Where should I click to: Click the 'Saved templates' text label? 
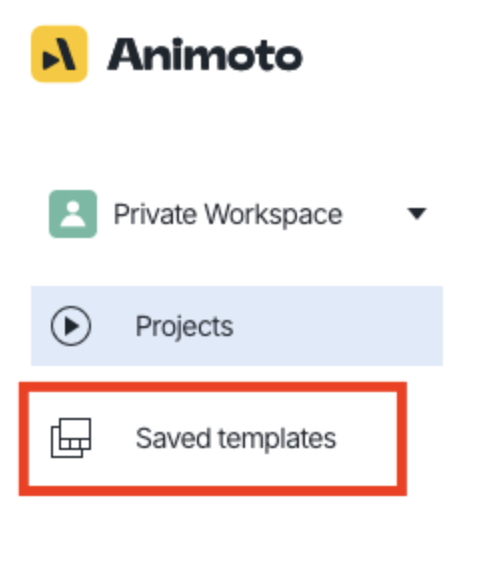click(x=236, y=438)
